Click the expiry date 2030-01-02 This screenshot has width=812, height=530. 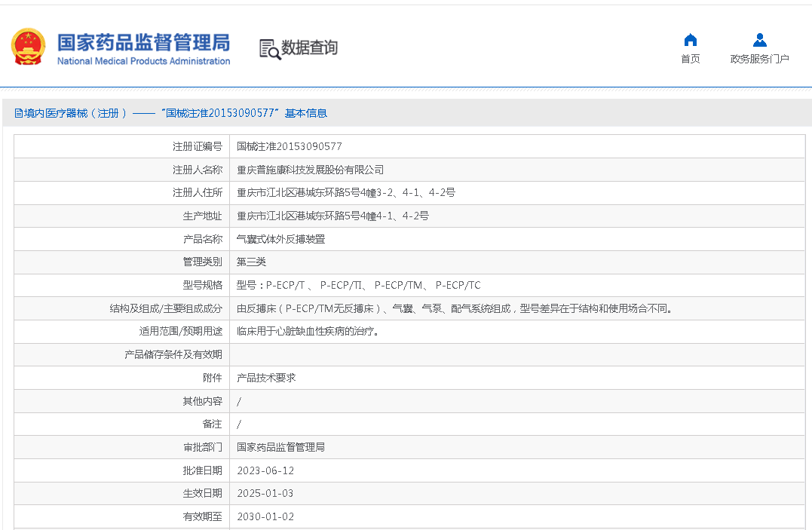265,516
